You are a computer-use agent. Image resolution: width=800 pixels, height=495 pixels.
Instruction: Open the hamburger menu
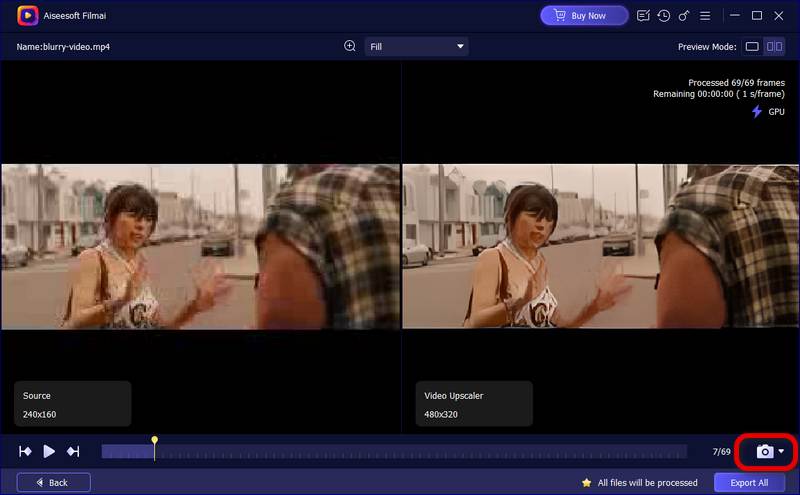705,16
